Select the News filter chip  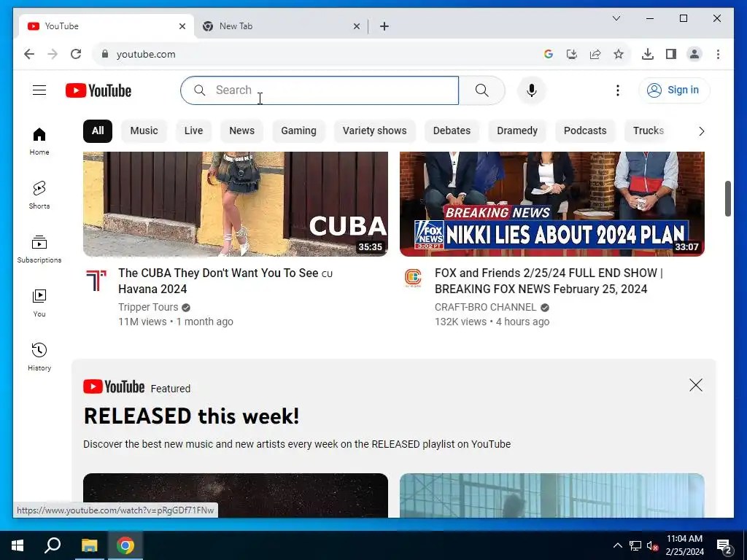click(242, 131)
